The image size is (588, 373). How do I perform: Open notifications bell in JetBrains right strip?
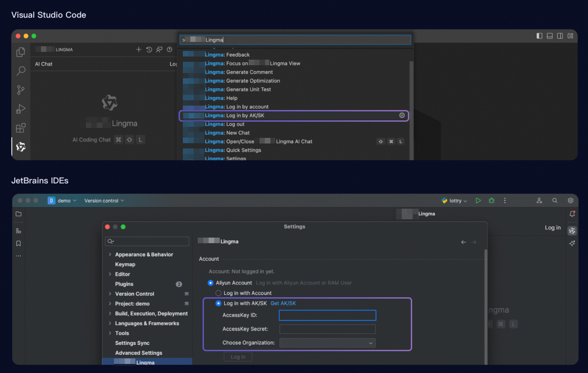tap(572, 214)
